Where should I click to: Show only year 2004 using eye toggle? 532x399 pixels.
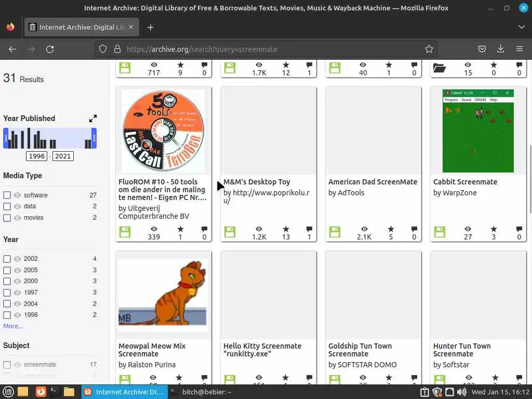point(17,303)
